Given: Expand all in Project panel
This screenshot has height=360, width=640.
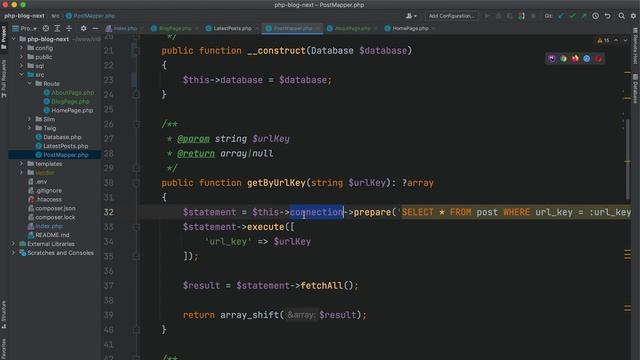Looking at the screenshot, I should tap(57, 29).
